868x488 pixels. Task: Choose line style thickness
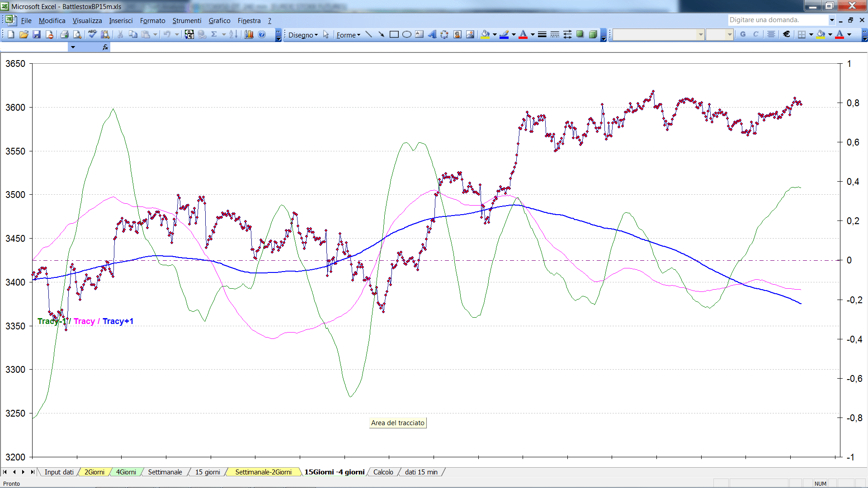click(x=542, y=35)
